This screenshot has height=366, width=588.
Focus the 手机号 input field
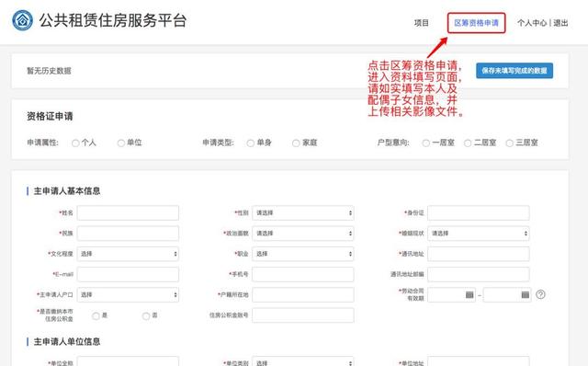point(303,274)
